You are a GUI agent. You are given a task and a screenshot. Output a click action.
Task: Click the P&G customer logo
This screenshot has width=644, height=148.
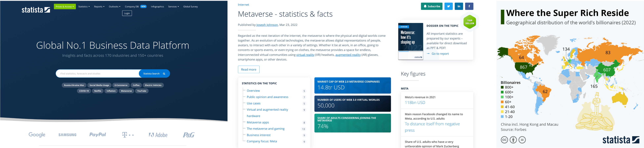coord(189,135)
